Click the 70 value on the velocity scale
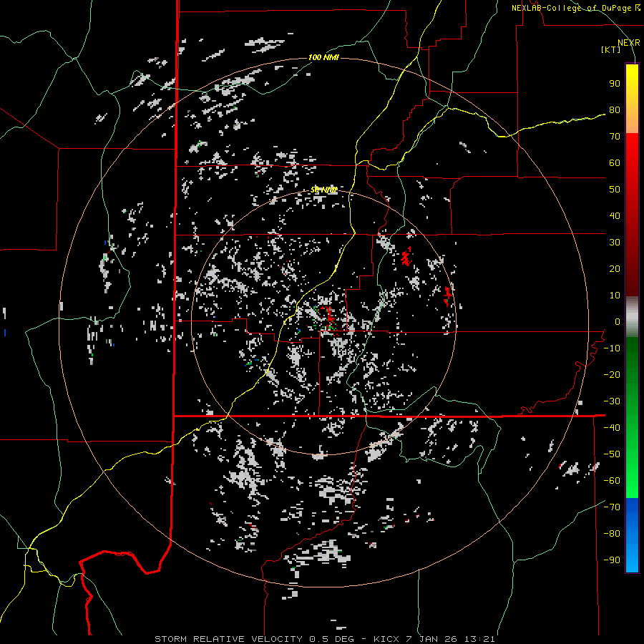The height and width of the screenshot is (644, 644). tap(615, 137)
